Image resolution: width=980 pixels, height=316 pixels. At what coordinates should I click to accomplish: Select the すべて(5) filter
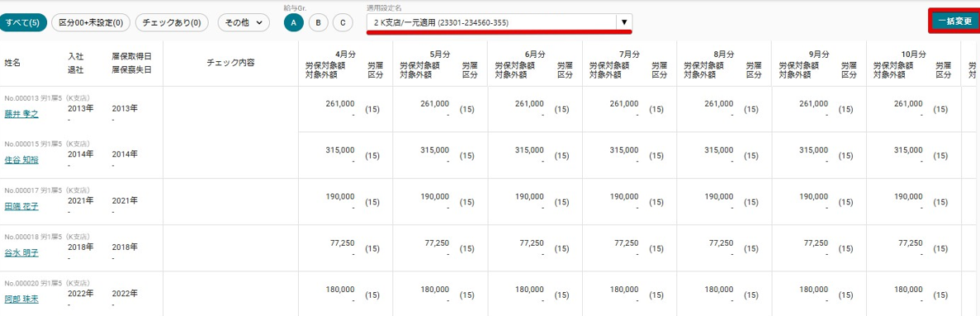pyautogui.click(x=23, y=23)
